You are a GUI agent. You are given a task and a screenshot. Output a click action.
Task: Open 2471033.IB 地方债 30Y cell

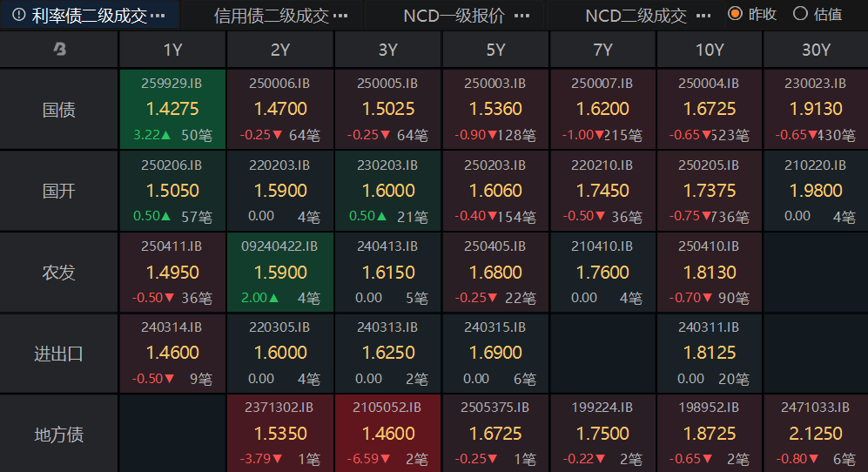pos(816,434)
